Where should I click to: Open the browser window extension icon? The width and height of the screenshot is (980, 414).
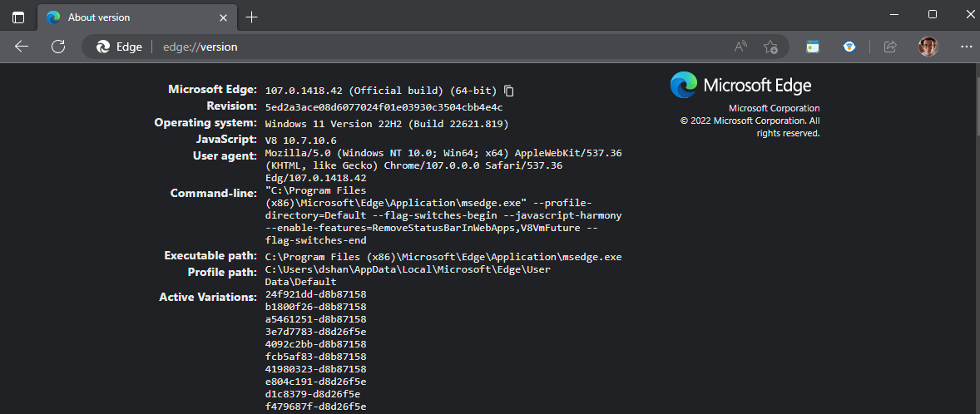click(813, 47)
